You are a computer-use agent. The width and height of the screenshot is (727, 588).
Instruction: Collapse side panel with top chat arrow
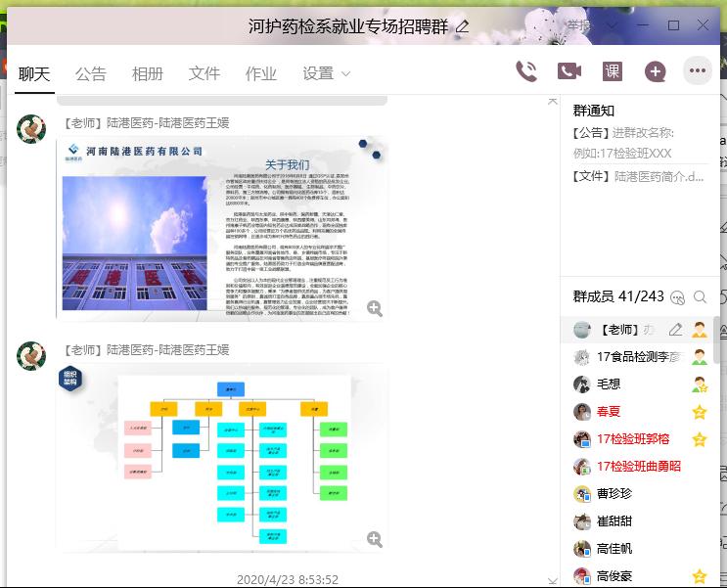(552, 102)
